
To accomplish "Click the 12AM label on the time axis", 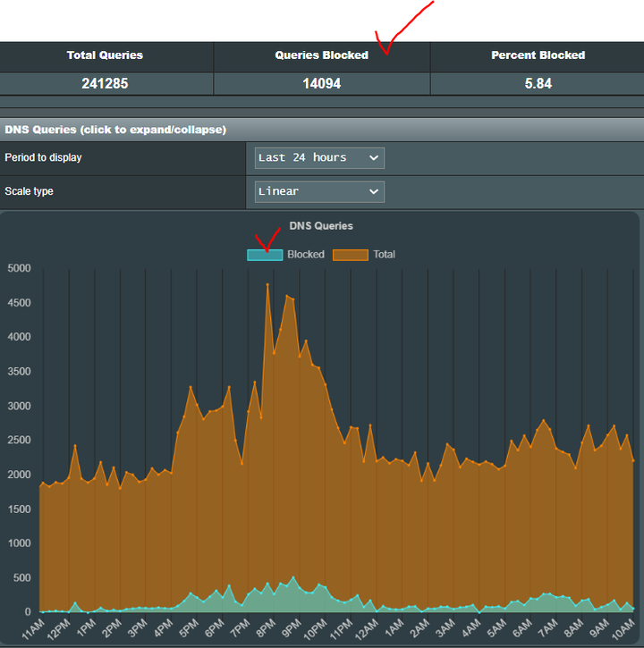I will coord(368,630).
